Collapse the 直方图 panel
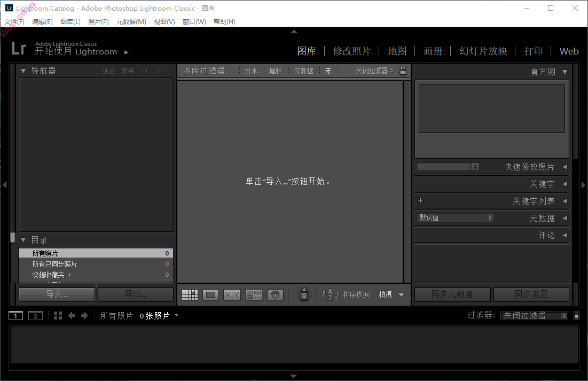 coord(565,72)
